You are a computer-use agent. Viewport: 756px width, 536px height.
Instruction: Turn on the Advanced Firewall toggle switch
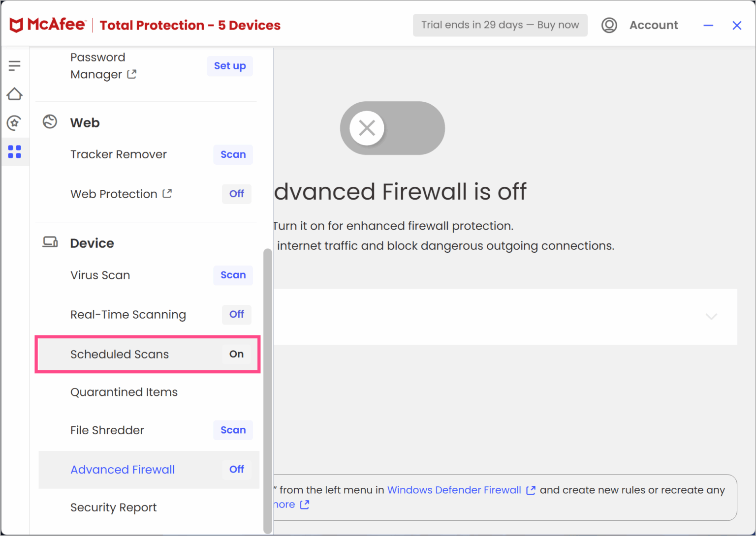(392, 128)
